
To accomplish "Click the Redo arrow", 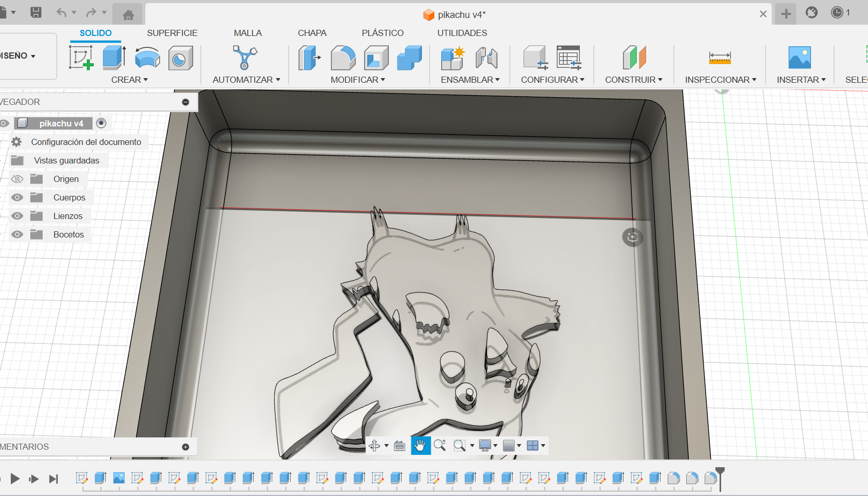I will 91,12.
